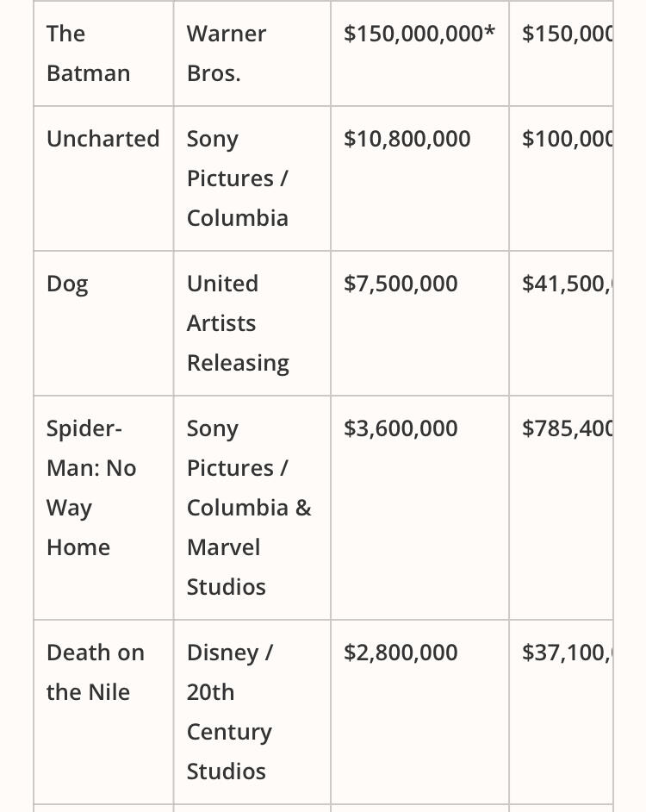Click the Dog movie title
This screenshot has width=646, height=812.
(67, 284)
